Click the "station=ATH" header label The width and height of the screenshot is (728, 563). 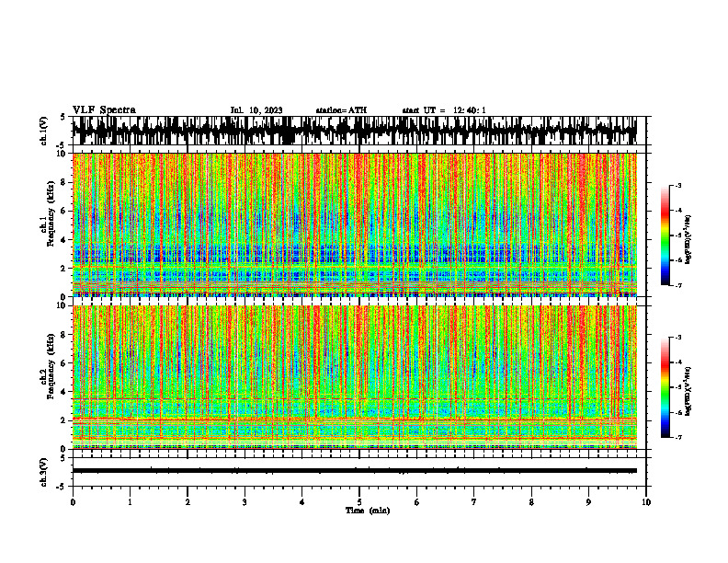pyautogui.click(x=341, y=110)
